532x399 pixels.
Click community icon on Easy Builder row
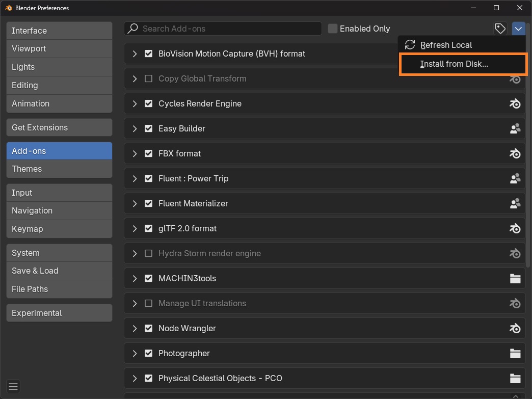pos(515,128)
